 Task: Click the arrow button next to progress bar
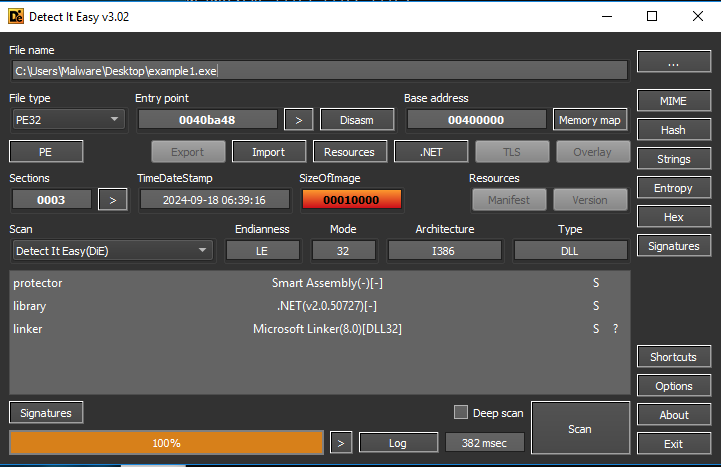[x=341, y=443]
